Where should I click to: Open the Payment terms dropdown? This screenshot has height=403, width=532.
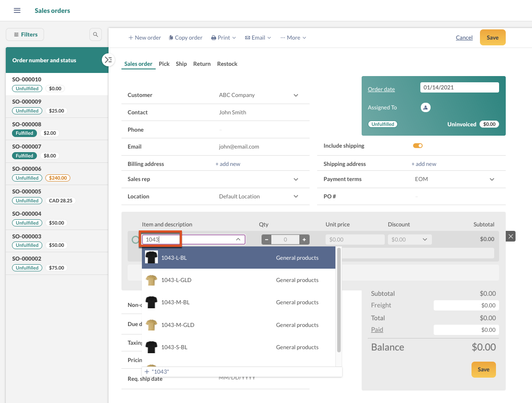click(x=492, y=179)
